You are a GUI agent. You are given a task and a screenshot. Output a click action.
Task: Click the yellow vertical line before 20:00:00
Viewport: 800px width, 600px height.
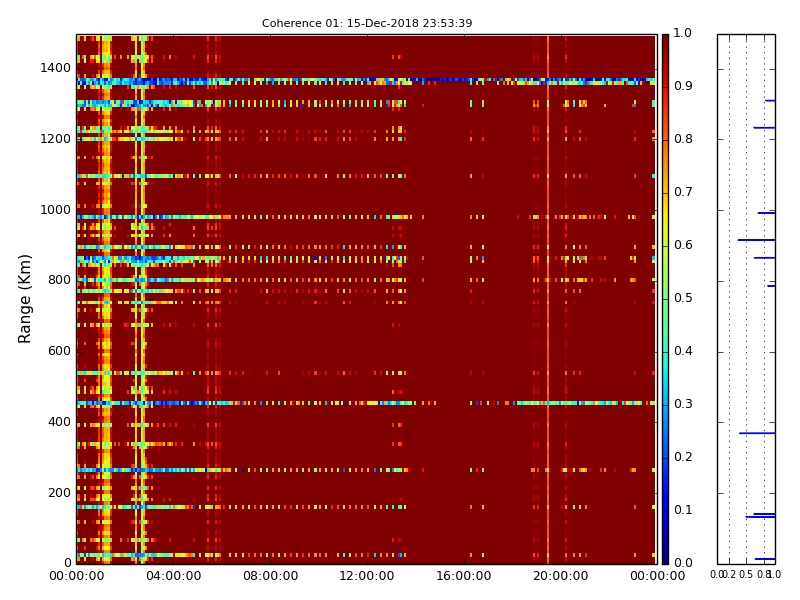click(x=548, y=300)
